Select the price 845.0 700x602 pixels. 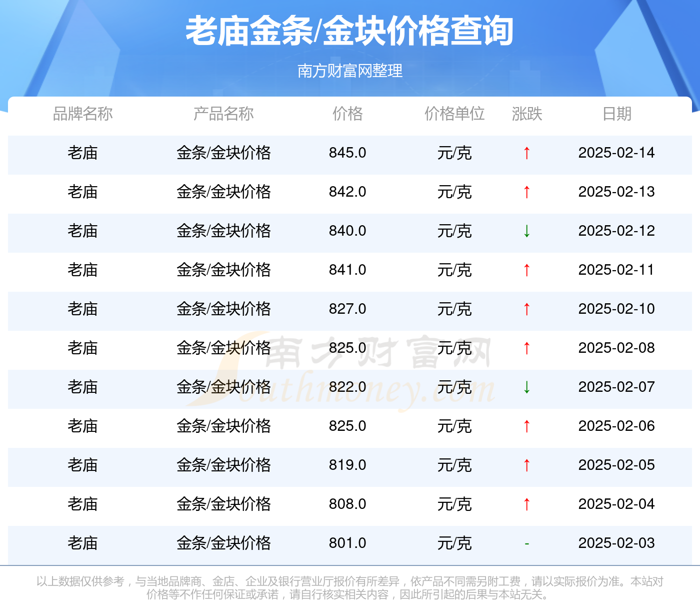coord(347,153)
